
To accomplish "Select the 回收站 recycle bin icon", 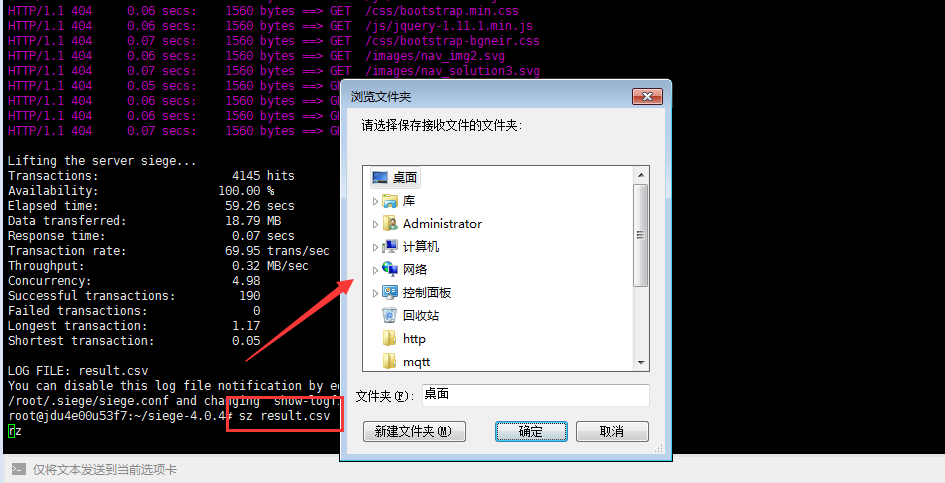I will coord(390,315).
